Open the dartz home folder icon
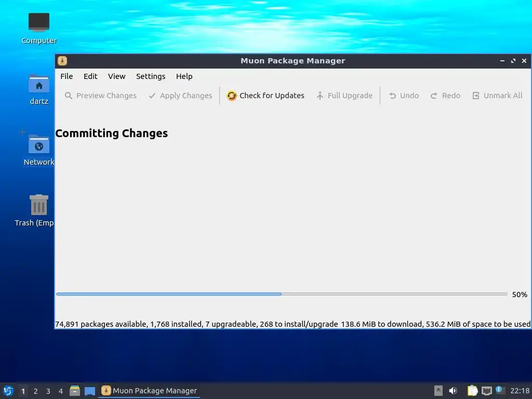The height and width of the screenshot is (399, 532). click(39, 89)
